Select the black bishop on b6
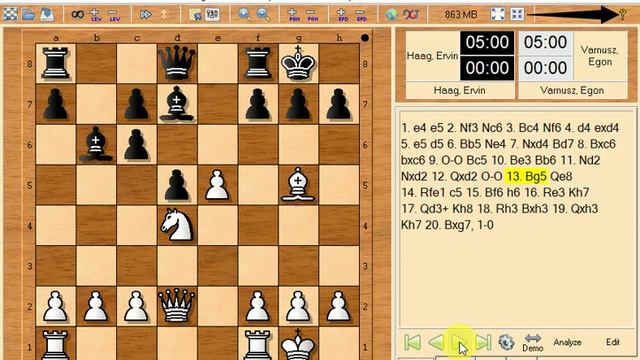Image resolution: width=640 pixels, height=360 pixels. 96,144
